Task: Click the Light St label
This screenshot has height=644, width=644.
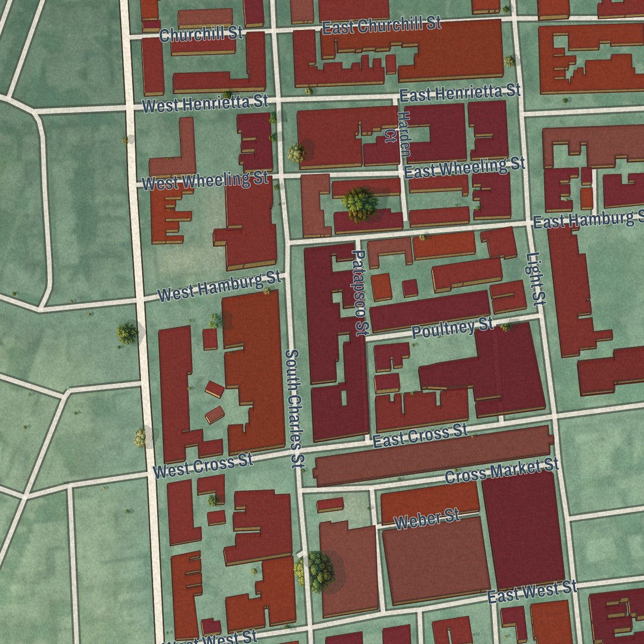Action: 535,279
